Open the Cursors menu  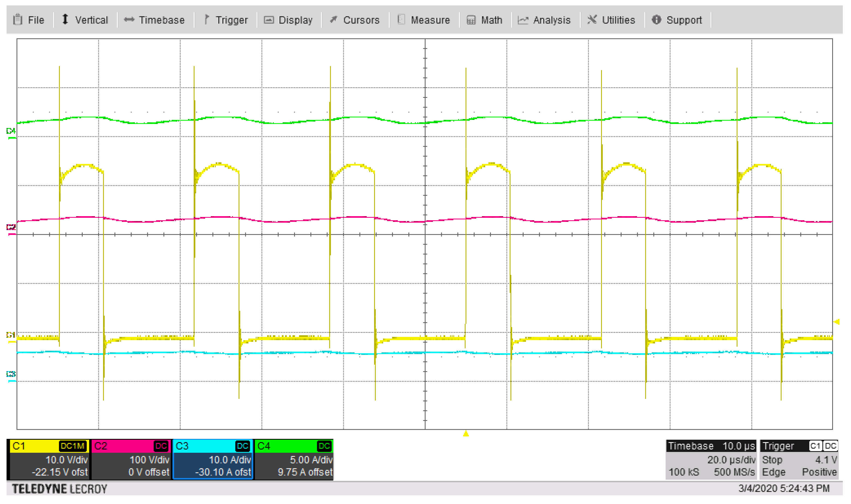pos(355,20)
